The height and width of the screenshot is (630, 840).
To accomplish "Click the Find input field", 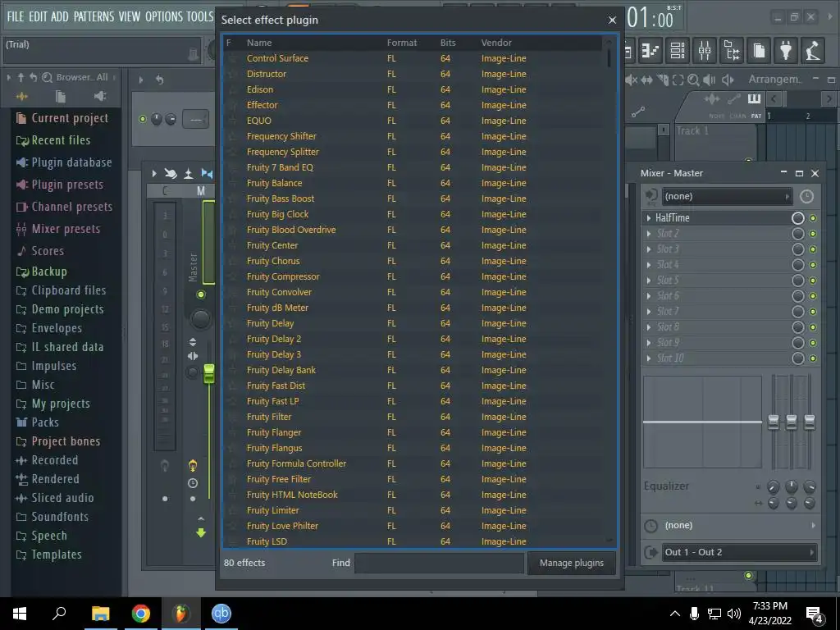I will click(440, 563).
